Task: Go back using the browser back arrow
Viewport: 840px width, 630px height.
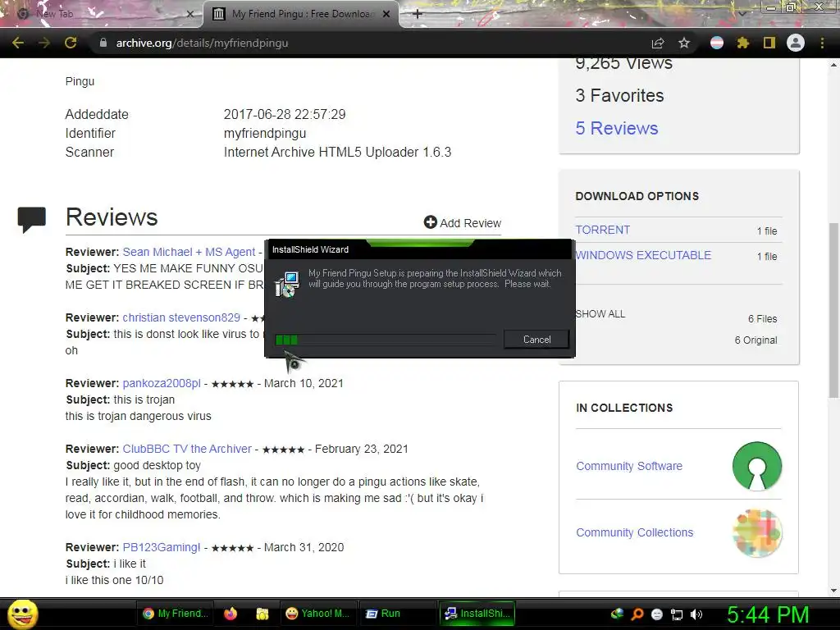Action: pos(18,43)
